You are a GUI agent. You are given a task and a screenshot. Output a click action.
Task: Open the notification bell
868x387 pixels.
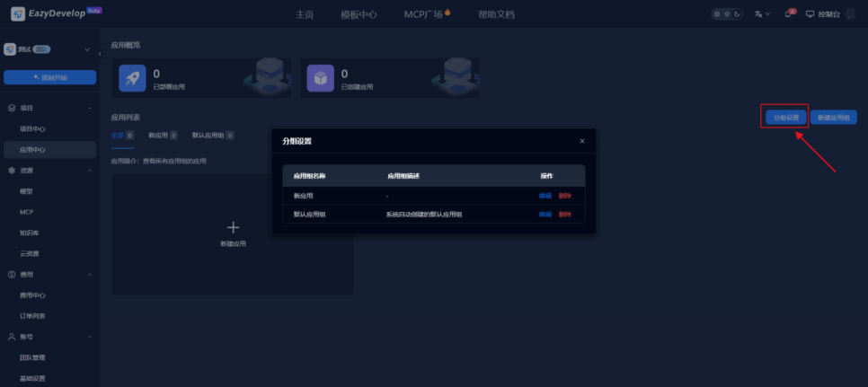click(x=788, y=14)
